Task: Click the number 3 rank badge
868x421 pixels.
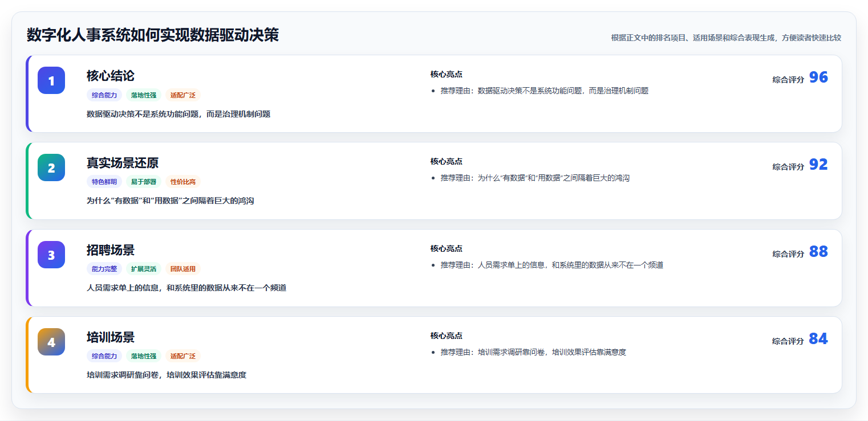Action: coord(51,255)
